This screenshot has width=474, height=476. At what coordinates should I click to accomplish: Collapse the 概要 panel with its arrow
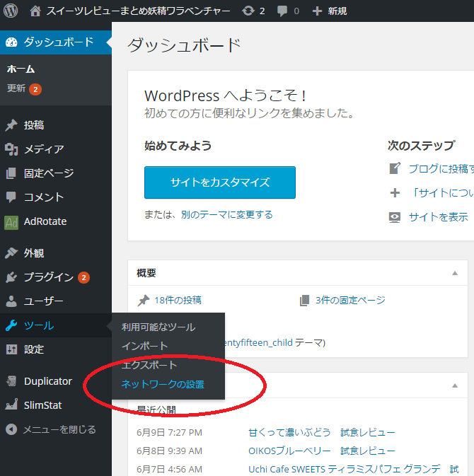pos(455,273)
